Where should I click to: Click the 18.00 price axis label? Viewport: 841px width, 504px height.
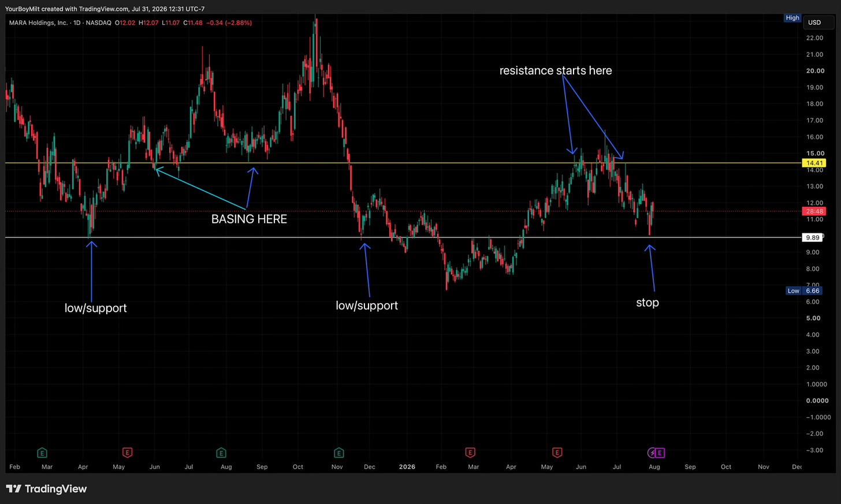pos(814,104)
